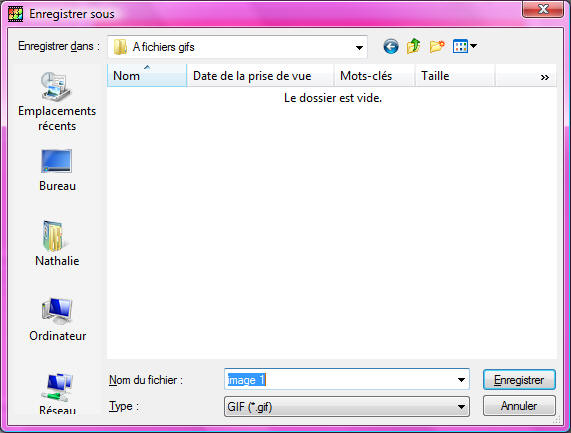Open Réseau network location
This screenshot has height=433, width=571.
click(x=58, y=394)
